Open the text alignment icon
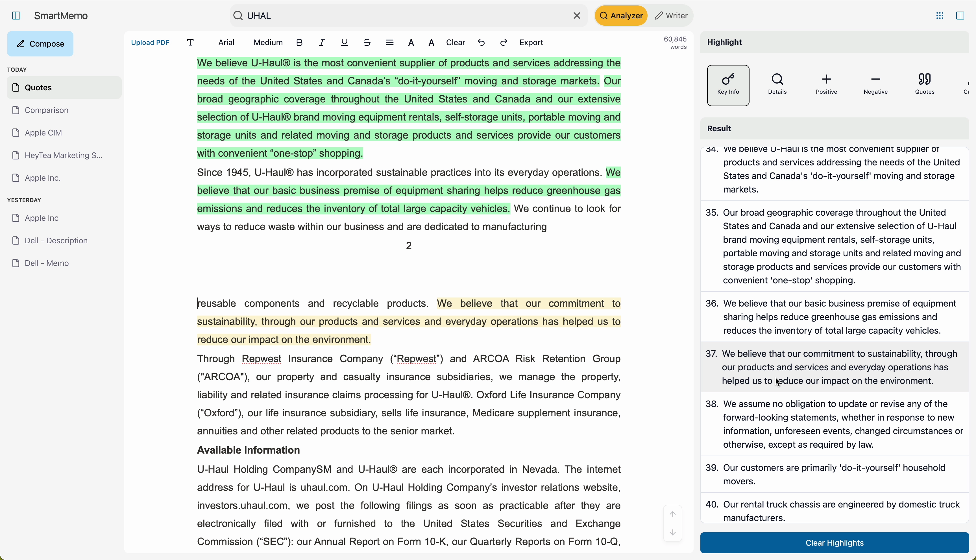Screen dimensions: 976x560 point(390,43)
